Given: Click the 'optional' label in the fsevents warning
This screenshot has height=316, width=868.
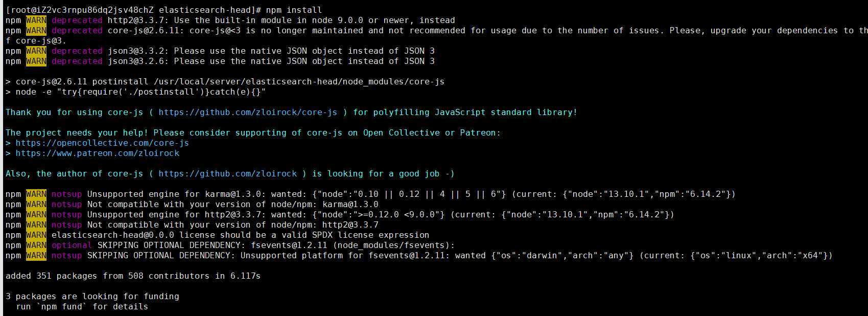Looking at the screenshot, I should pyautogui.click(x=72, y=245).
